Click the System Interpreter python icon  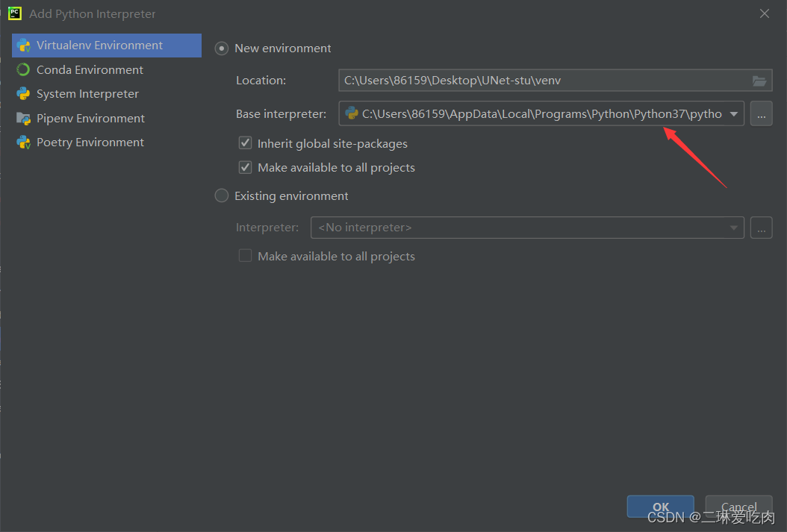tap(23, 94)
